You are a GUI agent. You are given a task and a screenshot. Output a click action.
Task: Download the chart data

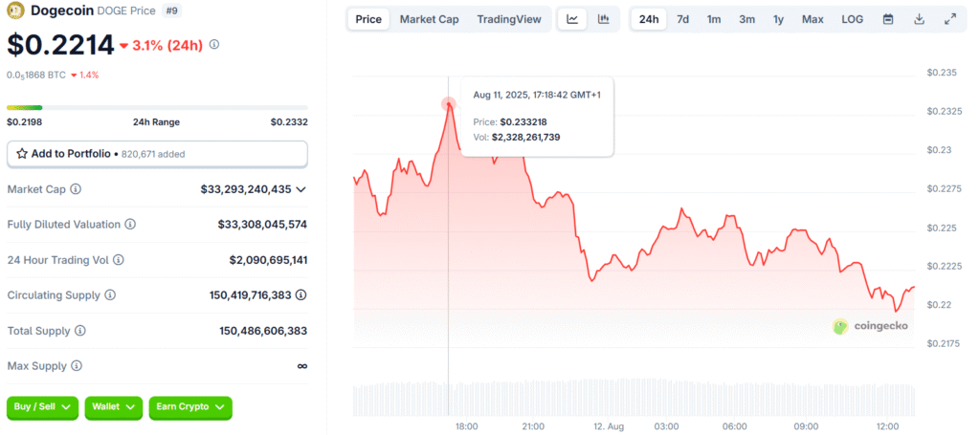coord(919,19)
